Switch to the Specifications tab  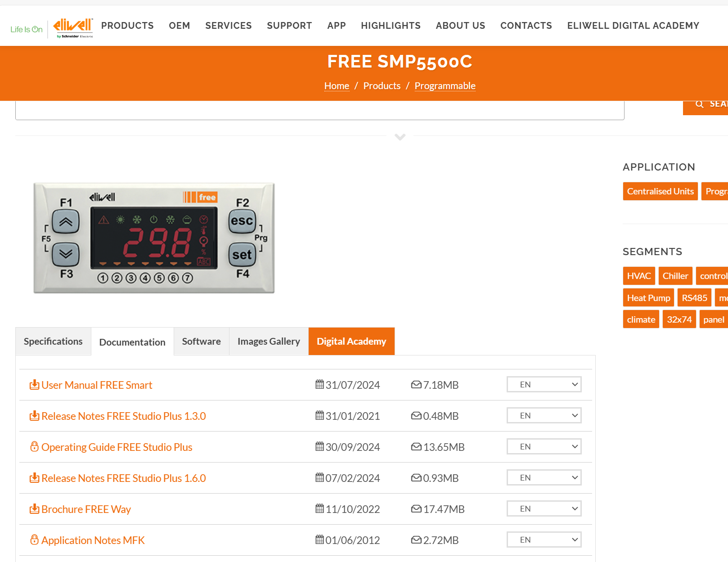click(x=53, y=342)
